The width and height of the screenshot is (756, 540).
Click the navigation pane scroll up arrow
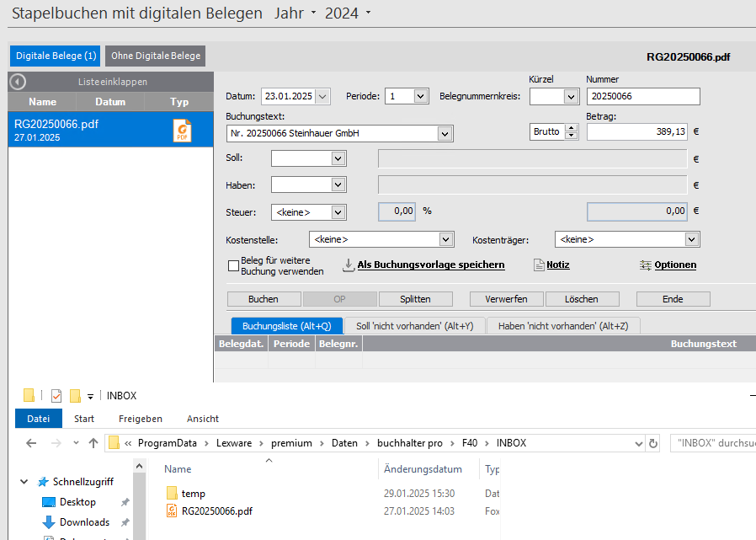click(x=139, y=466)
